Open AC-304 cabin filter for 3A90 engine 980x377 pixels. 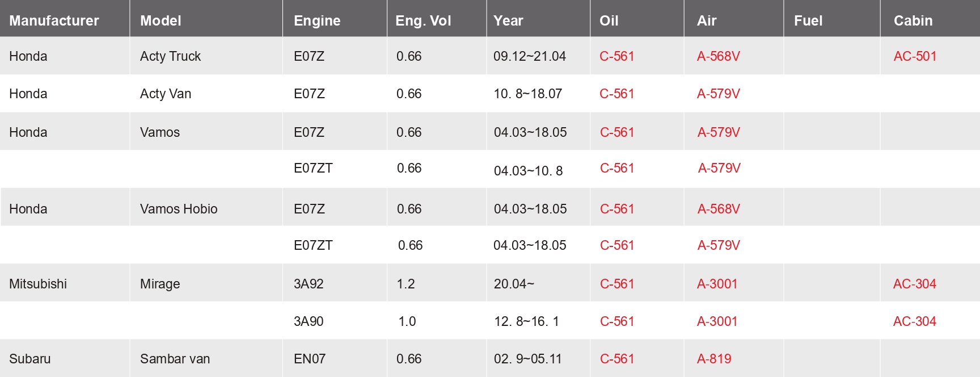[x=914, y=321]
